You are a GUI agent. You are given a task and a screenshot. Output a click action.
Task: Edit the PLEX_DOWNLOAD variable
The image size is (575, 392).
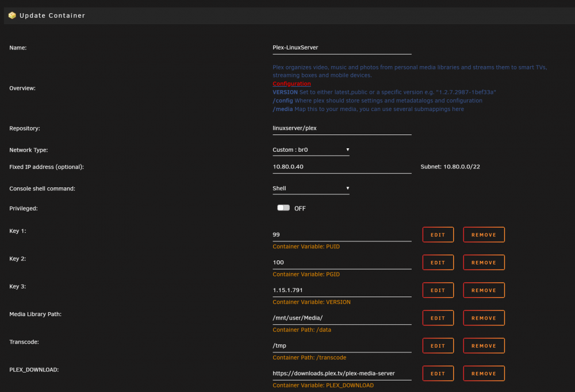pos(438,373)
